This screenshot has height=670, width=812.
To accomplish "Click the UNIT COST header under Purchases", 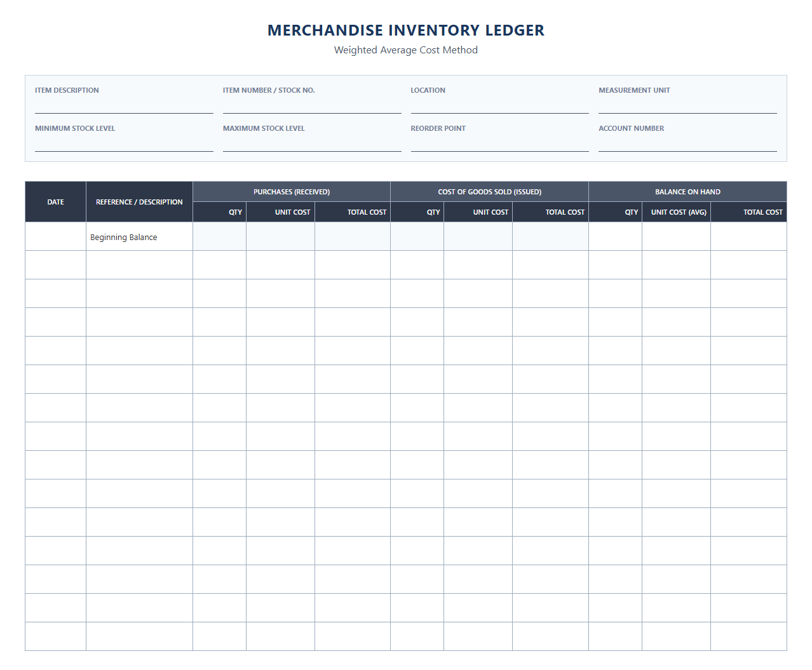I will point(280,212).
